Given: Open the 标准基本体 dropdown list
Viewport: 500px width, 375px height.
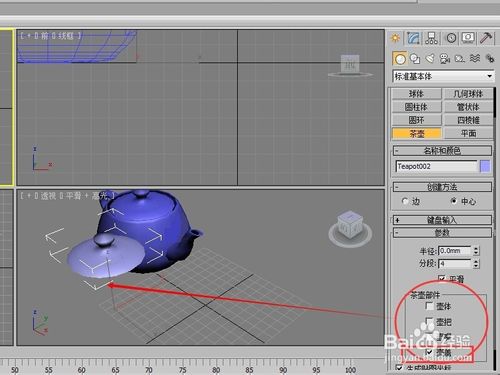Looking at the screenshot, I should click(x=443, y=76).
